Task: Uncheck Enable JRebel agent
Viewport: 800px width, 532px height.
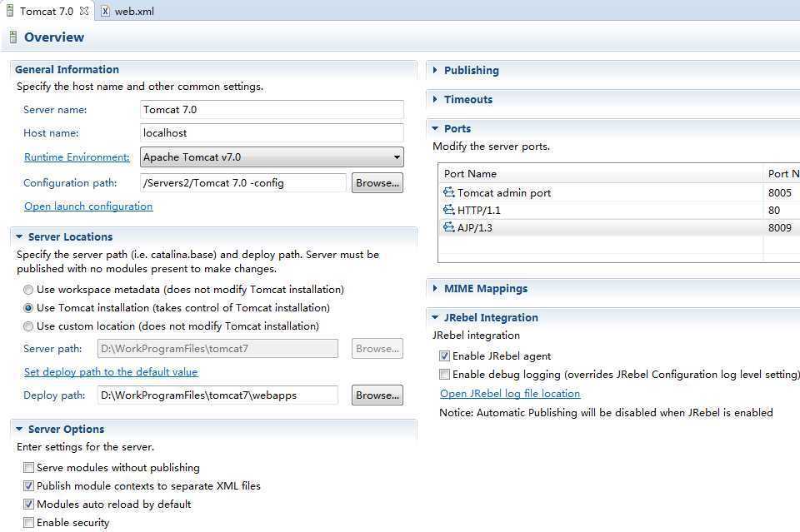Action: [x=445, y=356]
